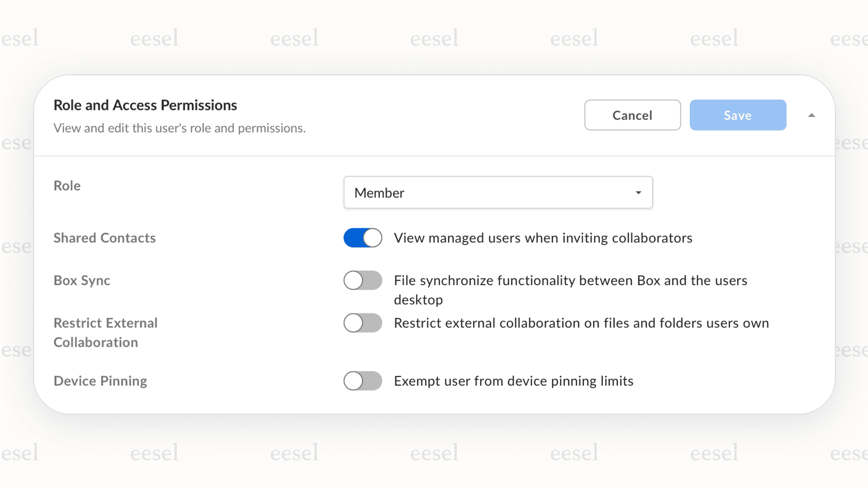Screen dimensions: 868x488
Task: Save the role and permission changes
Action: click(737, 115)
